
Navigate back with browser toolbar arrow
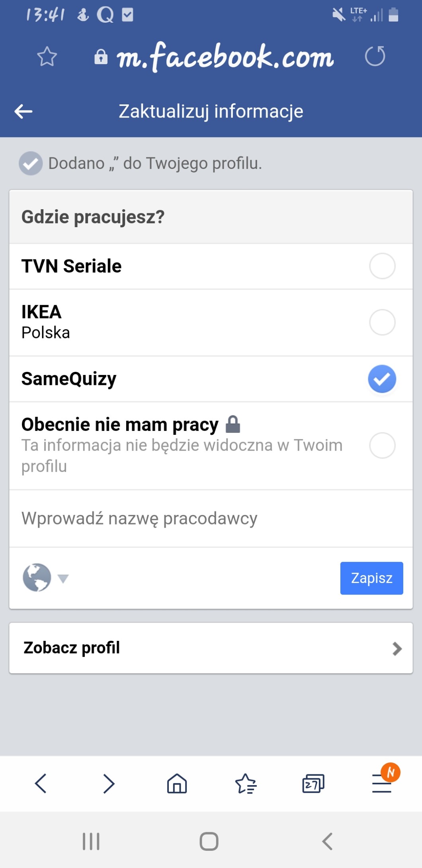click(x=41, y=784)
